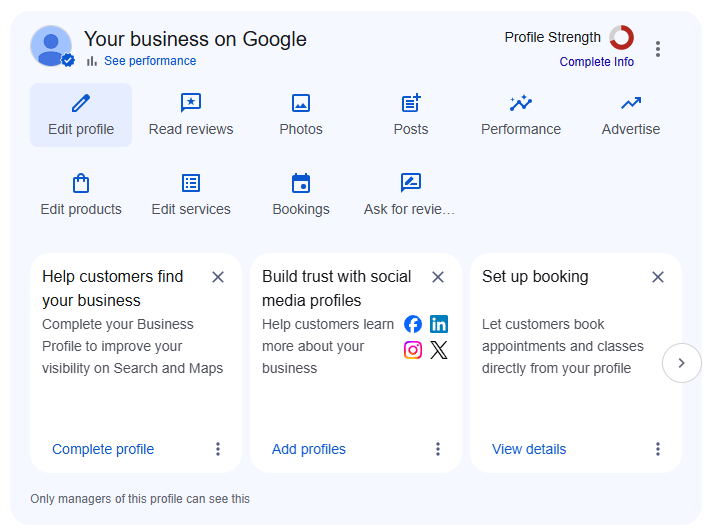
Task: Click the Set up booking card title
Action: (535, 276)
